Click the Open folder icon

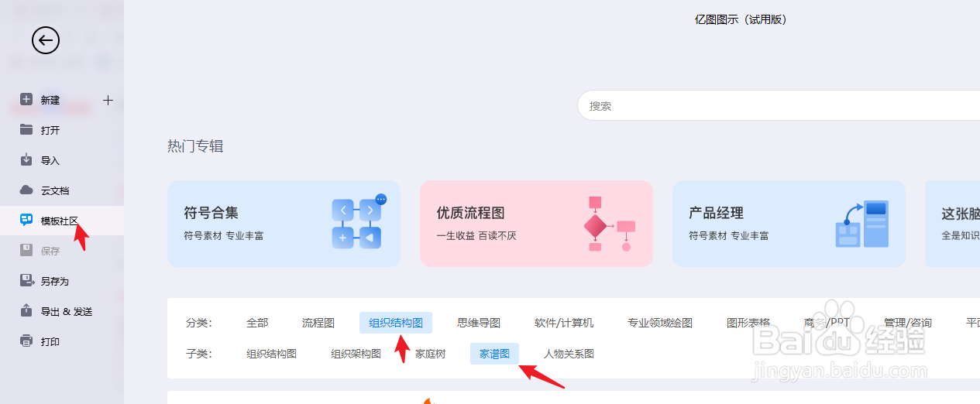pos(26,129)
